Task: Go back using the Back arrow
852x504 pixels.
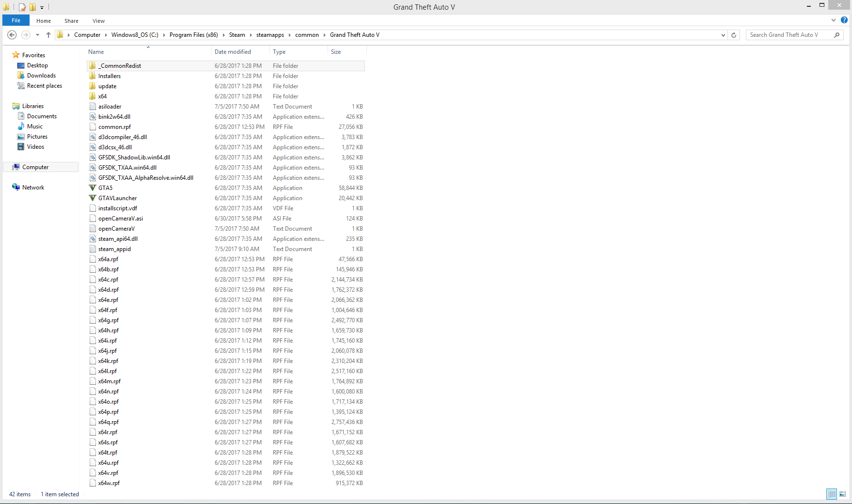Action: pyautogui.click(x=12, y=35)
